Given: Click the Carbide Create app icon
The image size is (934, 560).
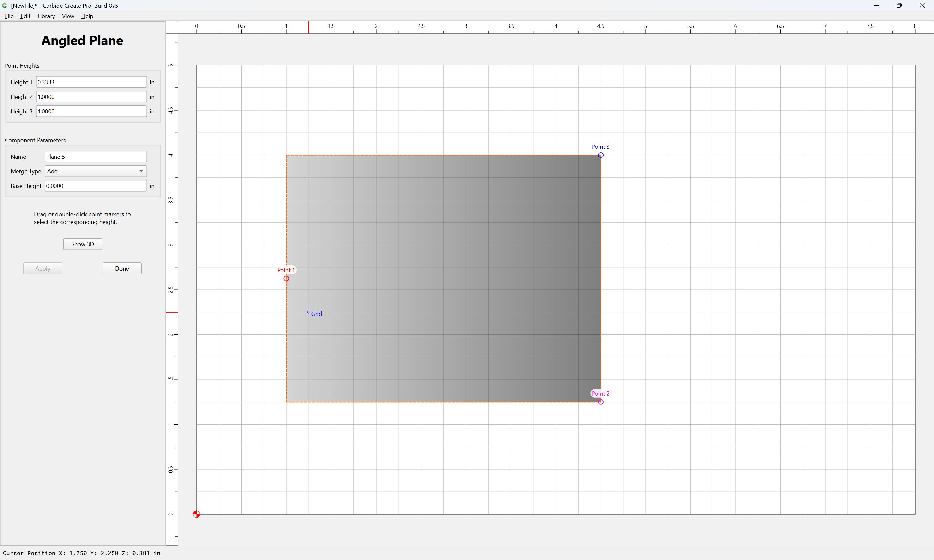Looking at the screenshot, I should coord(5,6).
